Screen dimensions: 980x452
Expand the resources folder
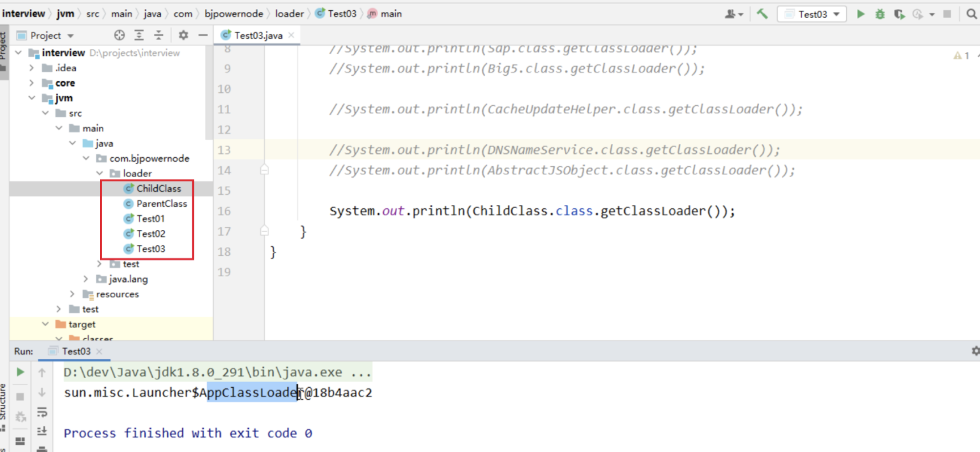tap(73, 294)
